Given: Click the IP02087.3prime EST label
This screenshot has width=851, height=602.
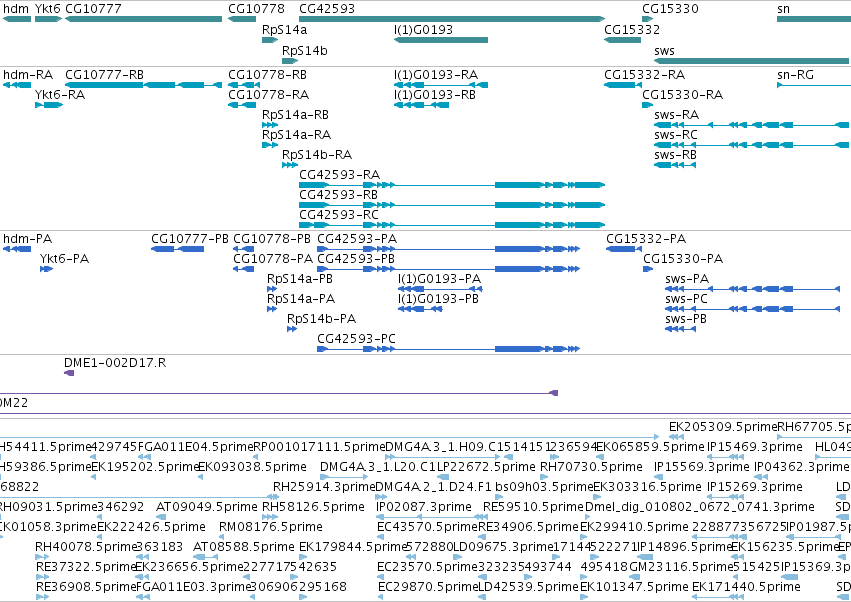Looking at the screenshot, I should tap(424, 507).
